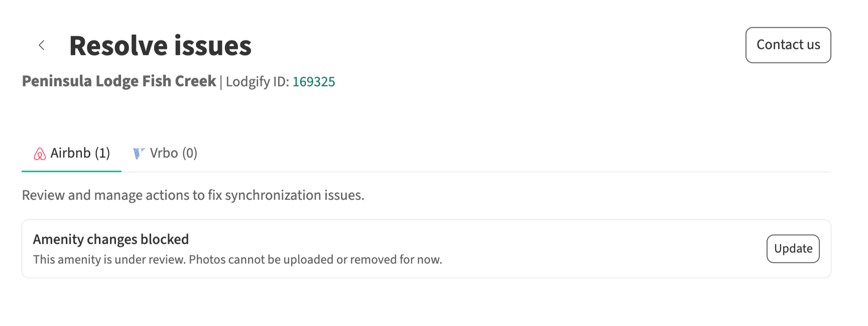Open the Vrbo (0) tab
868x326 pixels.
point(165,153)
